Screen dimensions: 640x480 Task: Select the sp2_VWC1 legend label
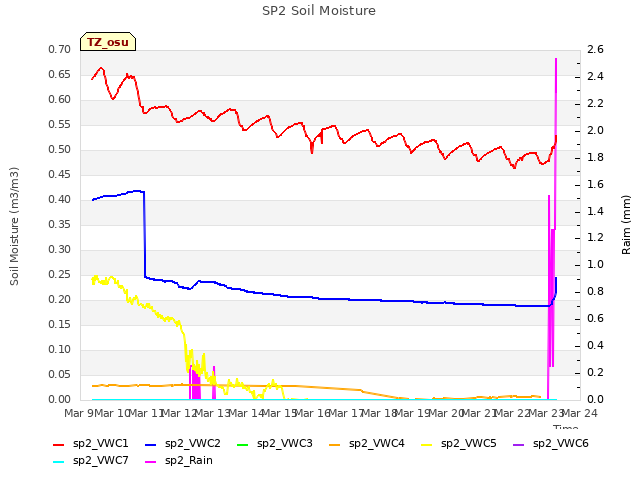point(100,444)
